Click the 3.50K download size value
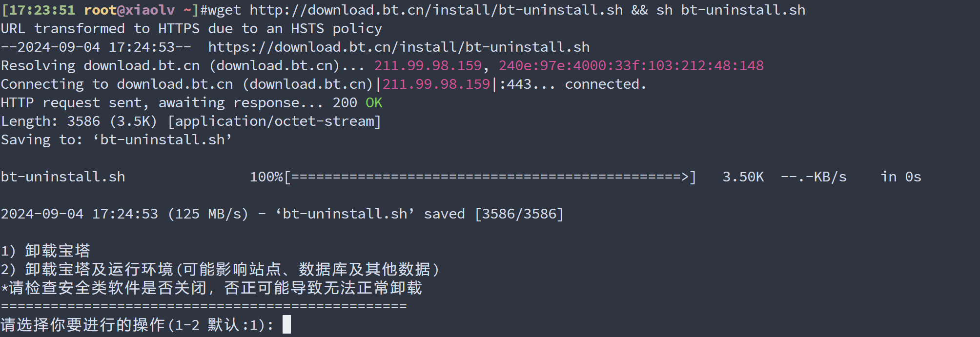This screenshot has width=980, height=337. (x=743, y=177)
